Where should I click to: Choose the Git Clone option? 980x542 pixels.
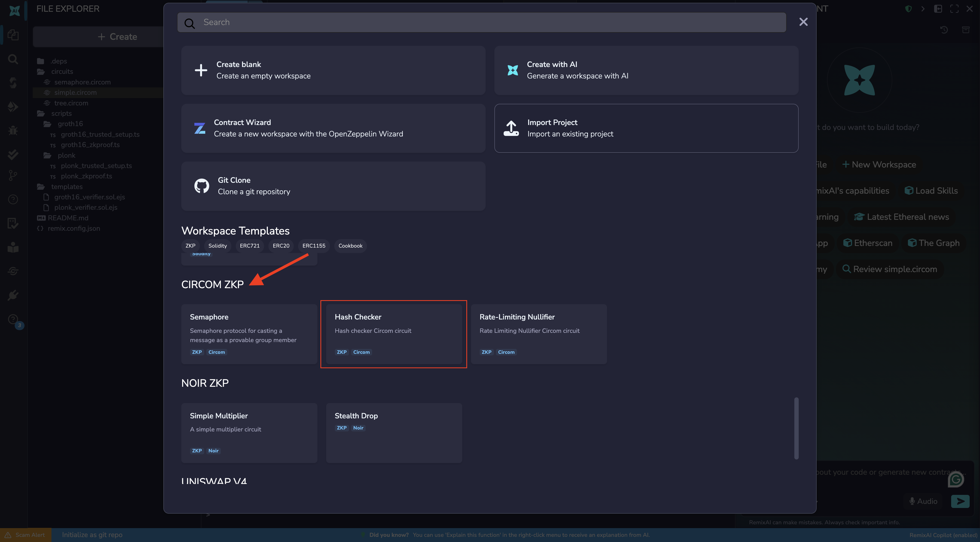333,186
